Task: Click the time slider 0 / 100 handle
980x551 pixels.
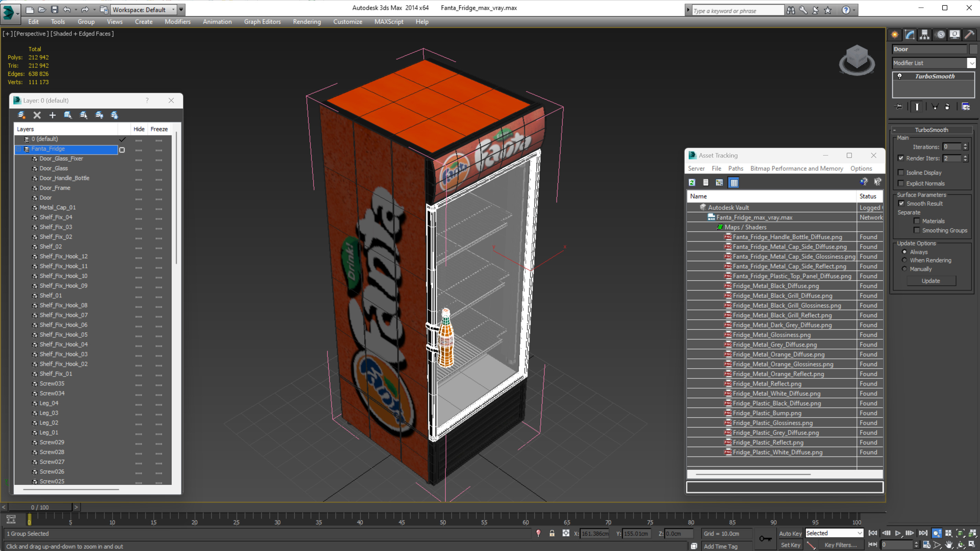Action: click(40, 507)
